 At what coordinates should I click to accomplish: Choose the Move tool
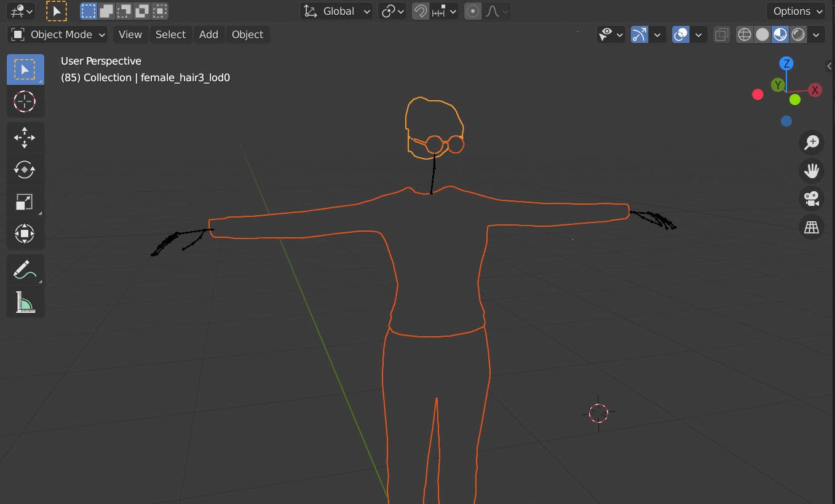tap(25, 138)
